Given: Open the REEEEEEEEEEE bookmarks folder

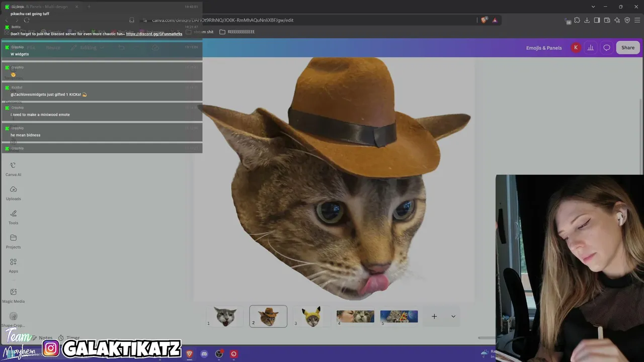Looking at the screenshot, I should (x=237, y=32).
